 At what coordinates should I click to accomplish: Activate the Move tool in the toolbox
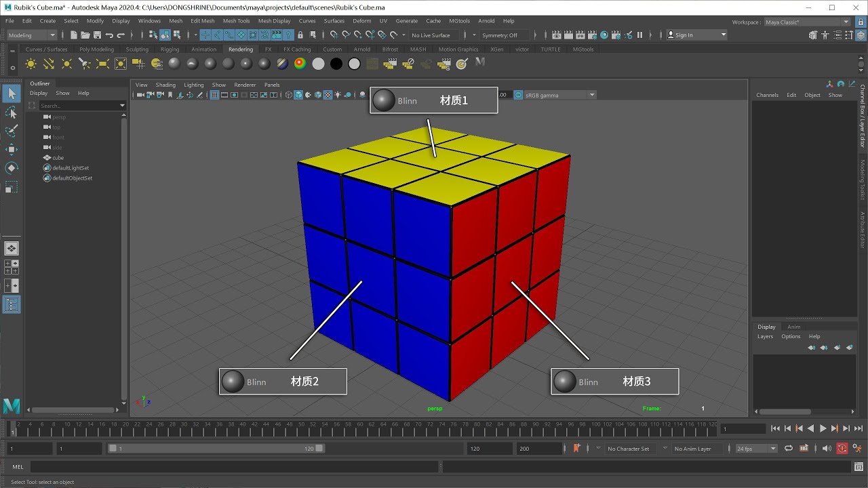pos(12,149)
